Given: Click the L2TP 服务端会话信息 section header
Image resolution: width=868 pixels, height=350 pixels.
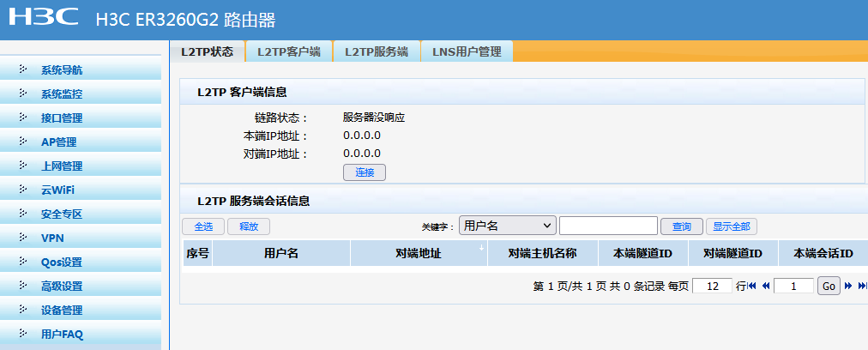Looking at the screenshot, I should pos(254,201).
